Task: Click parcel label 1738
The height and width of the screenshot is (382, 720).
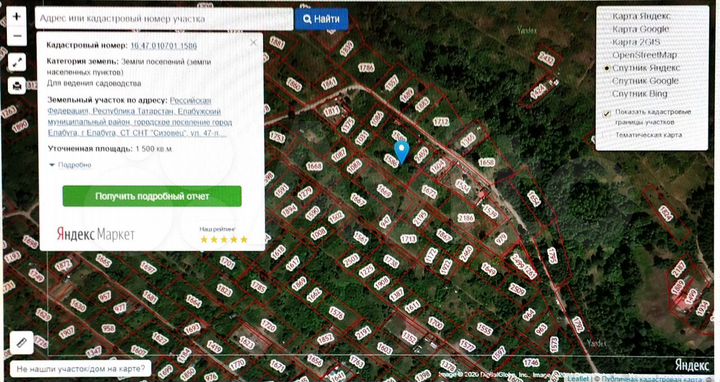Action: click(x=391, y=261)
